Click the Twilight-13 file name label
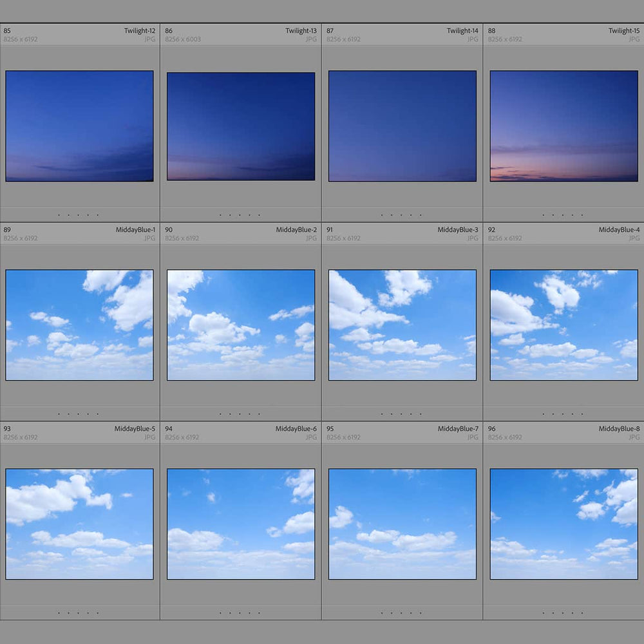The height and width of the screenshot is (644, 644). (301, 31)
